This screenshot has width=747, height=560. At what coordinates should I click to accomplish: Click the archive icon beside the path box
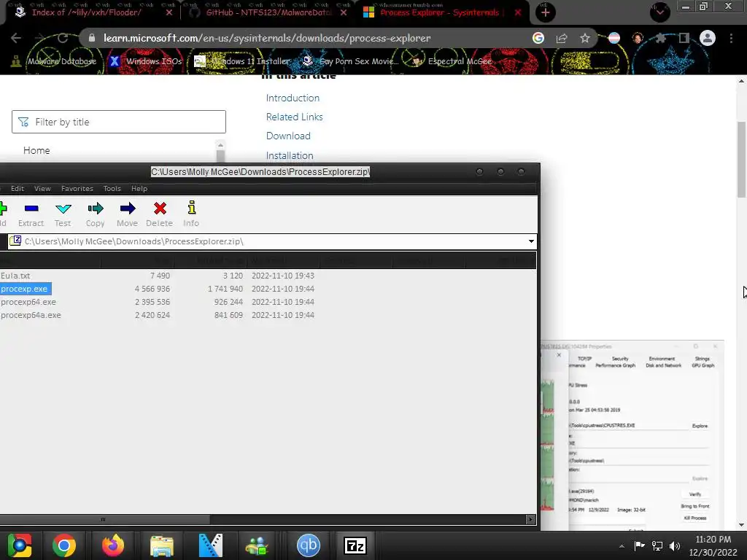[15, 241]
